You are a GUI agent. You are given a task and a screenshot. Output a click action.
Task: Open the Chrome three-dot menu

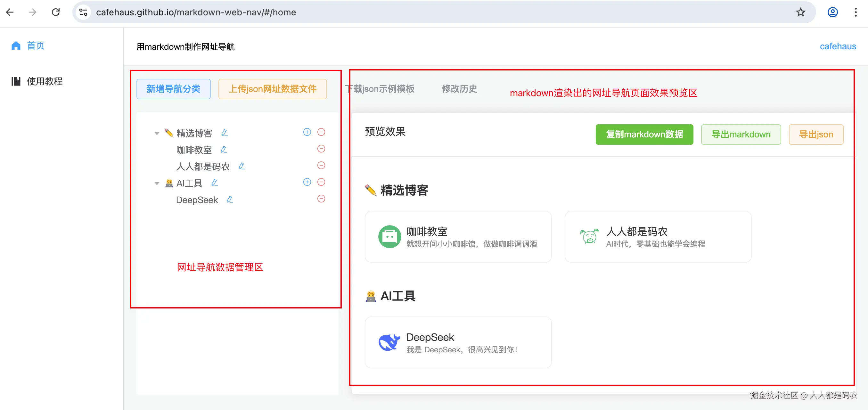856,12
